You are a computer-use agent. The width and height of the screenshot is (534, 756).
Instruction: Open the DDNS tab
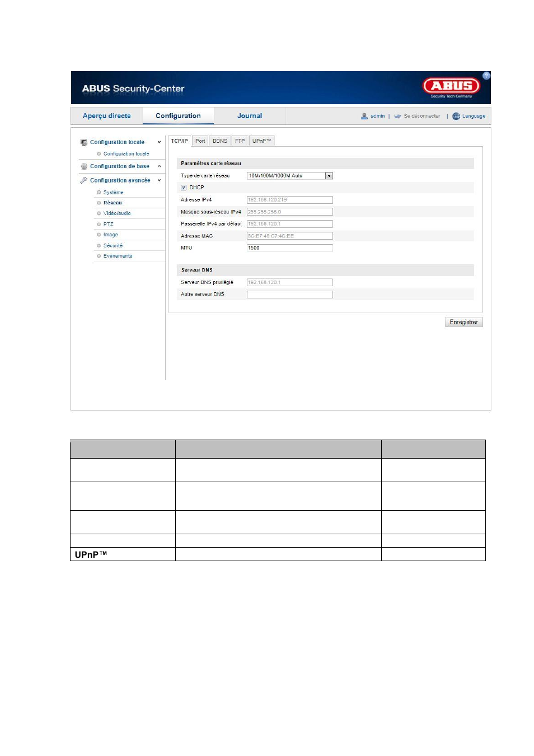[220, 141]
